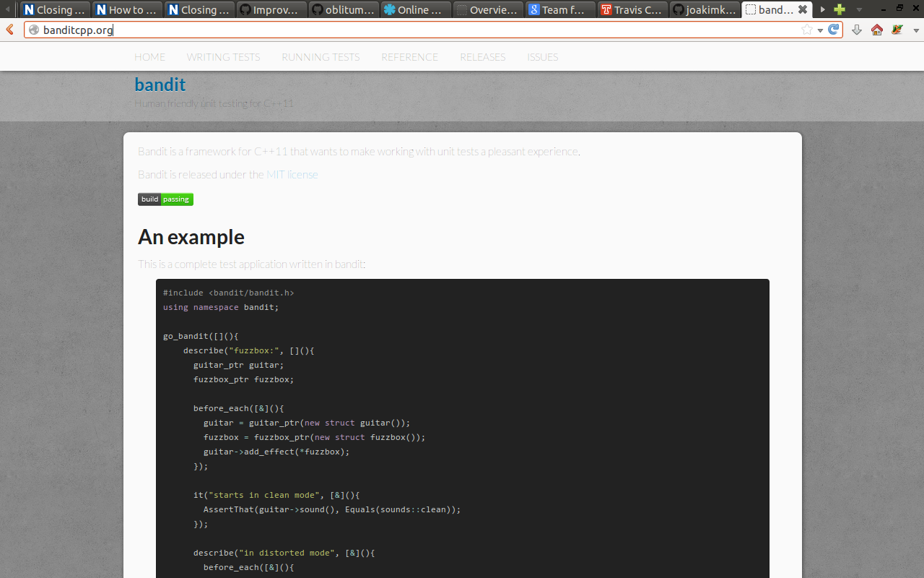Screen dimensions: 924x578
Task: Go to the browser home page icon
Action: [x=877, y=30]
